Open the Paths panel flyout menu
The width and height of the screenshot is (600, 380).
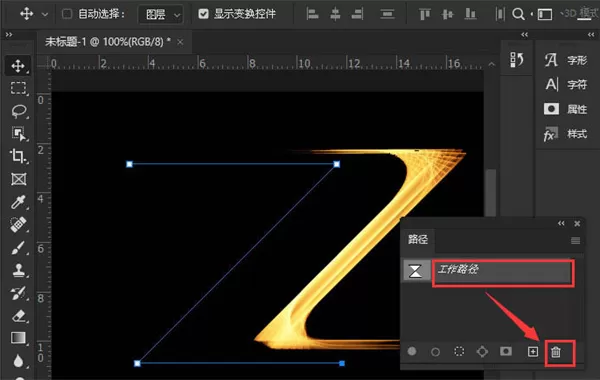click(x=575, y=240)
